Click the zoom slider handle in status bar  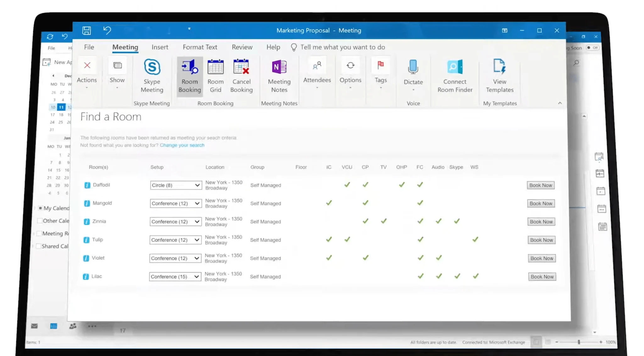(579, 342)
